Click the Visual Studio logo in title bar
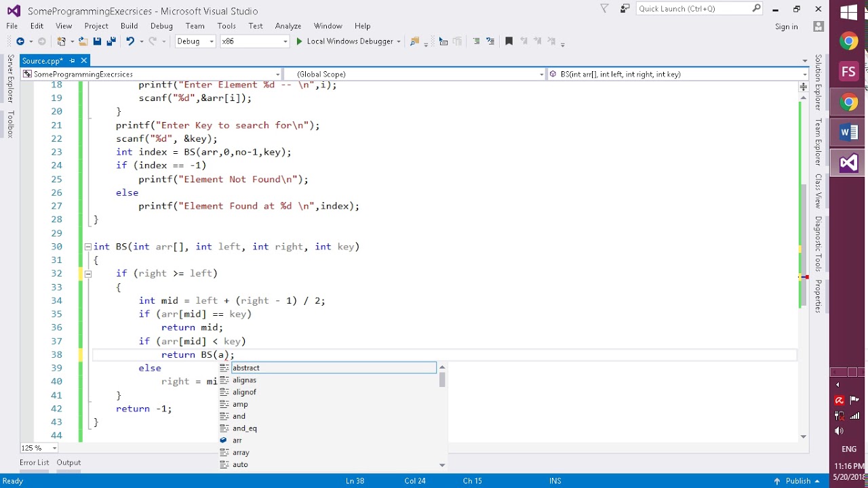 (x=14, y=11)
